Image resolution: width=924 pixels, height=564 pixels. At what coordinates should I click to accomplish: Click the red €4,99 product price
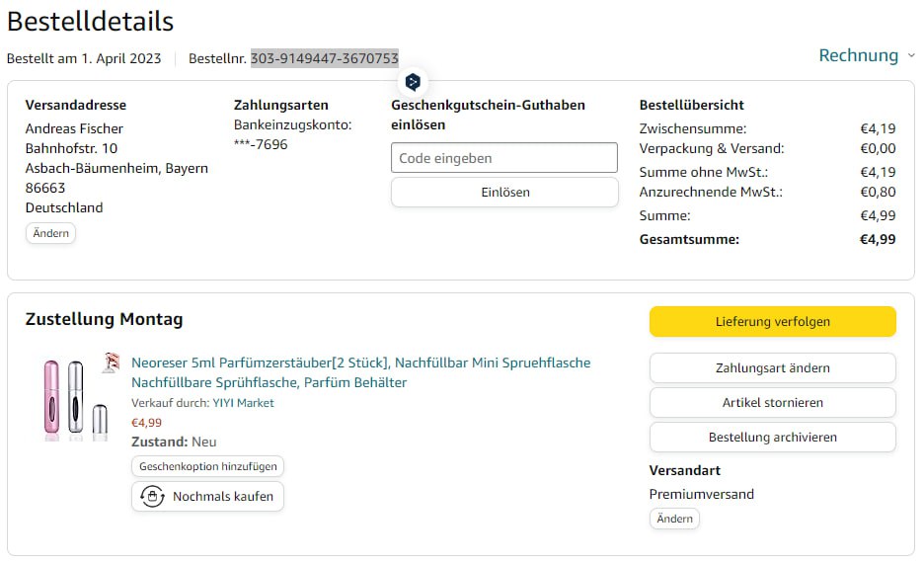point(146,423)
